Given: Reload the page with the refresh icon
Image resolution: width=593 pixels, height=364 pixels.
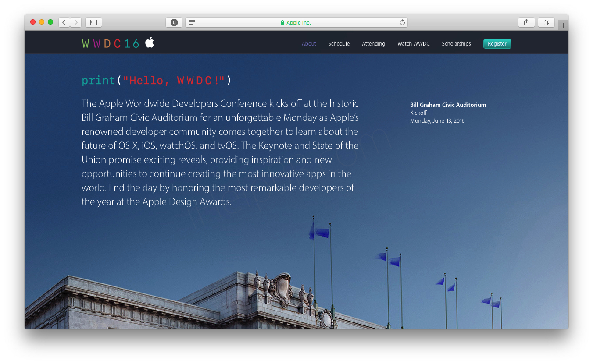Looking at the screenshot, I should click(x=402, y=22).
